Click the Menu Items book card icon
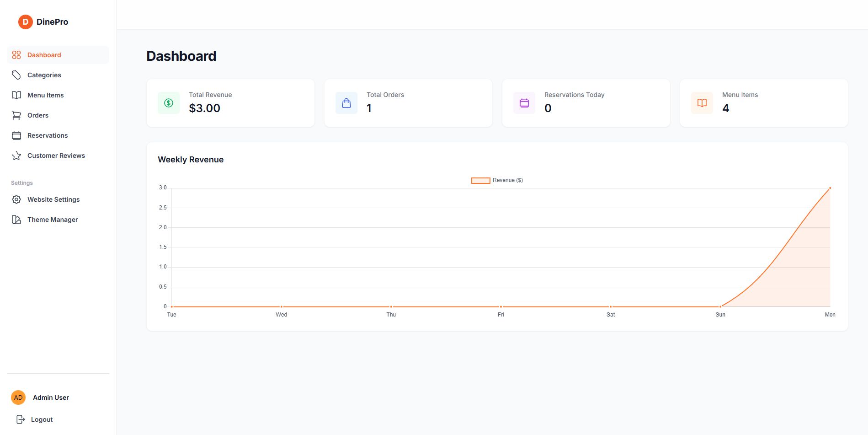Viewport: 868px width, 435px height. pyautogui.click(x=702, y=103)
